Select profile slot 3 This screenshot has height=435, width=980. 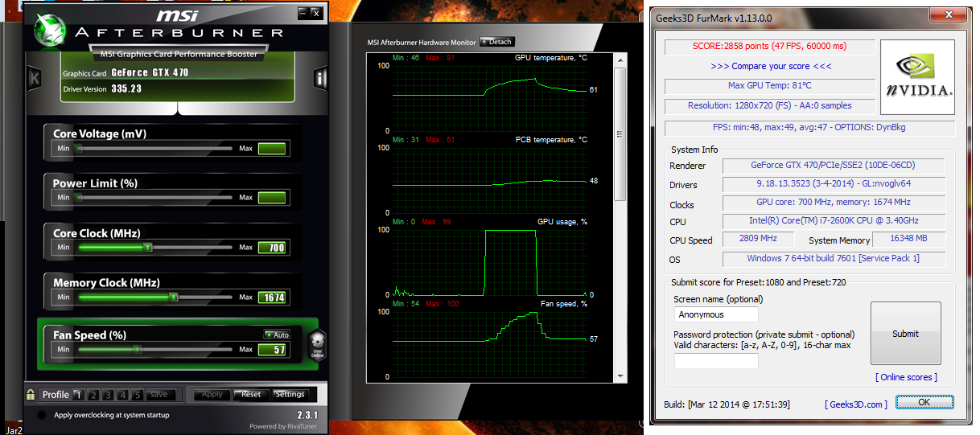click(x=107, y=395)
